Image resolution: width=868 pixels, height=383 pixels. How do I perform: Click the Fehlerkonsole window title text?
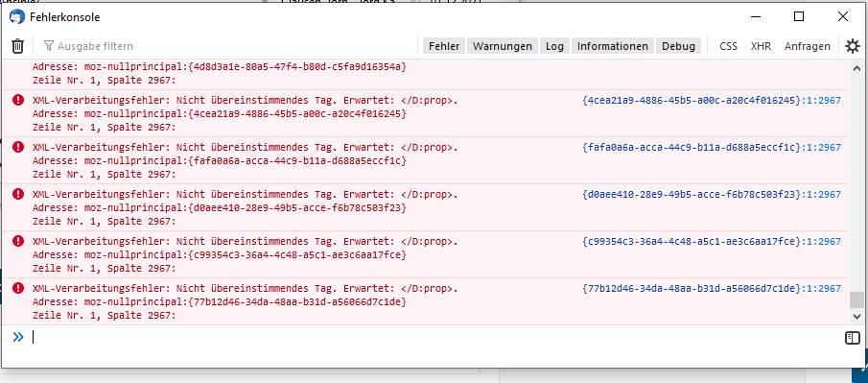pos(65,17)
